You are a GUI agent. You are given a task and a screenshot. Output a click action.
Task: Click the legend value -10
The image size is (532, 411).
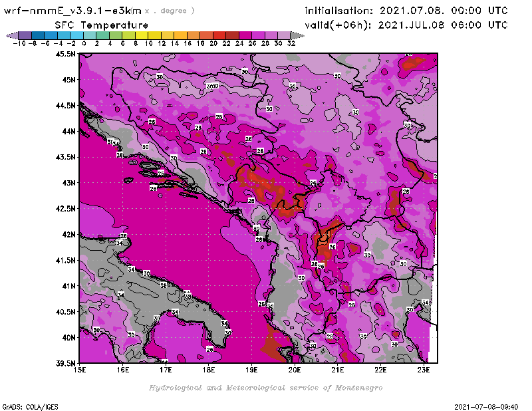(x=19, y=43)
